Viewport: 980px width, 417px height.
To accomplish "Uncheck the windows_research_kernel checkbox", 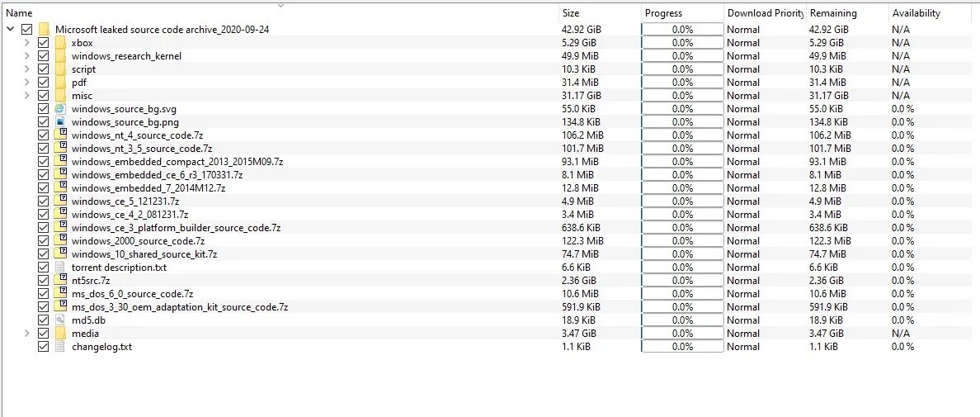I will click(x=43, y=56).
